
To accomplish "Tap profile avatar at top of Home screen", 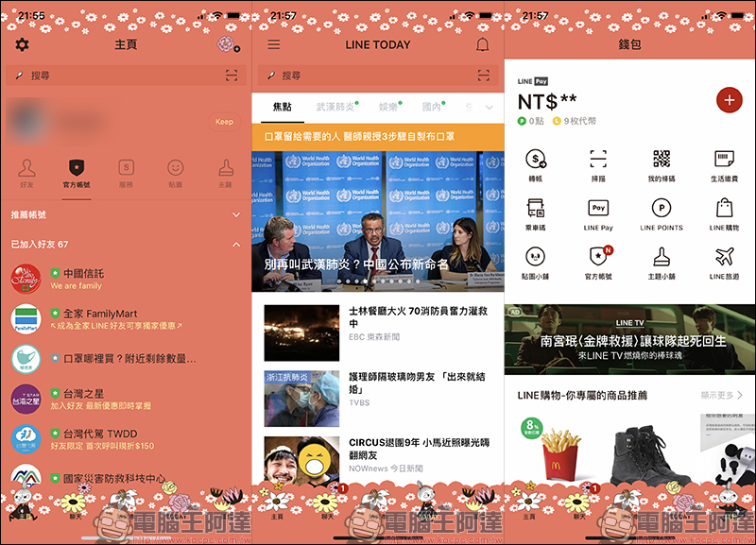I will pyautogui.click(x=228, y=44).
